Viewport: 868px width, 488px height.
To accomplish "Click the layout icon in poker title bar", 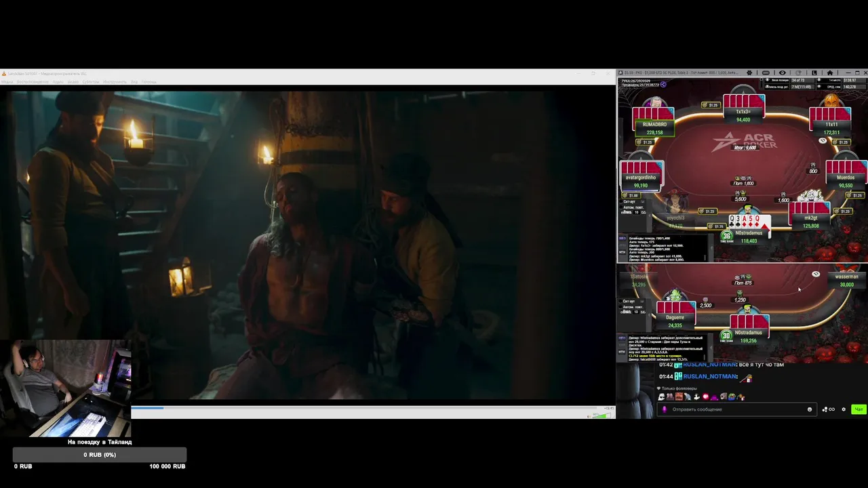I will tap(814, 73).
